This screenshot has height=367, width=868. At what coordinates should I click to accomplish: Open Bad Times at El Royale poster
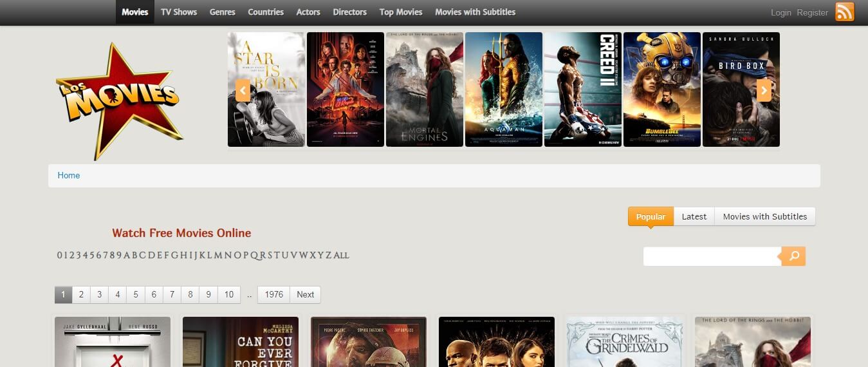click(x=346, y=89)
